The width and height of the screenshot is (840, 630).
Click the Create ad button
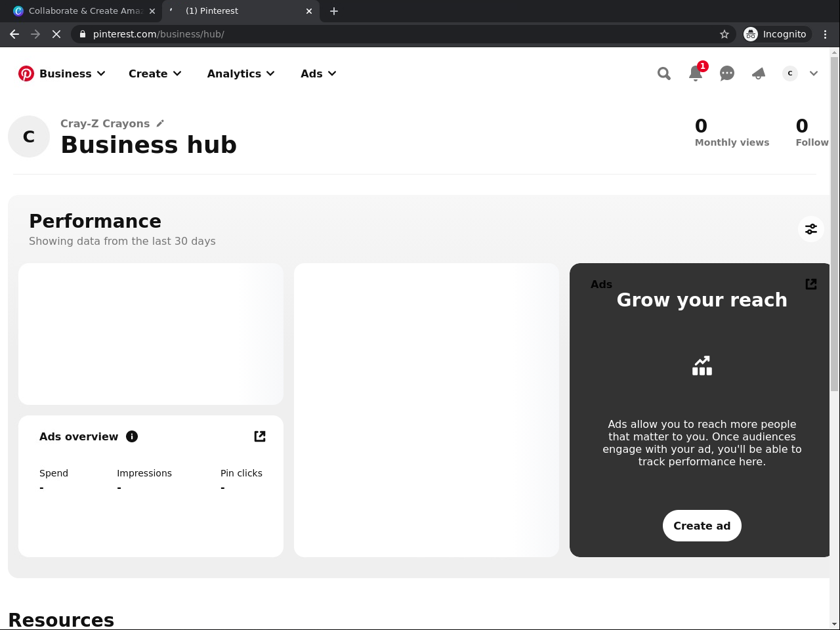point(702,526)
